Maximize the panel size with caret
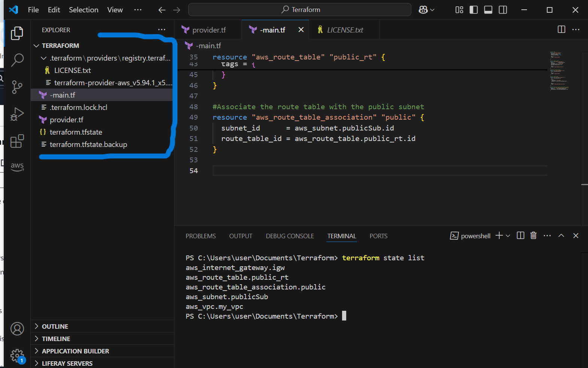This screenshot has height=368, width=588. 561,236
